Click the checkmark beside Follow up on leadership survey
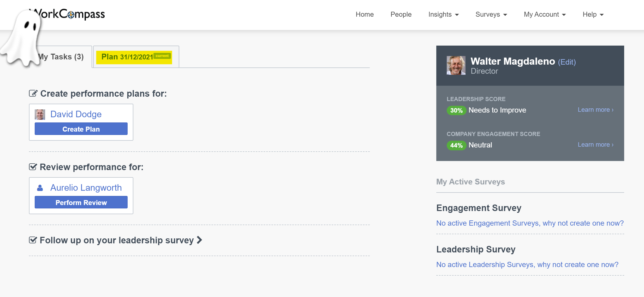Screen dimensions: 644x297 (33, 240)
